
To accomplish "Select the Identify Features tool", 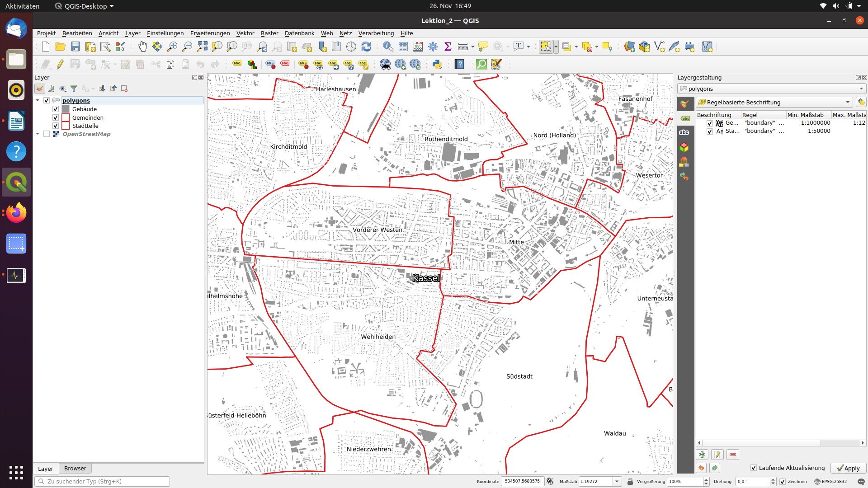I will (388, 47).
